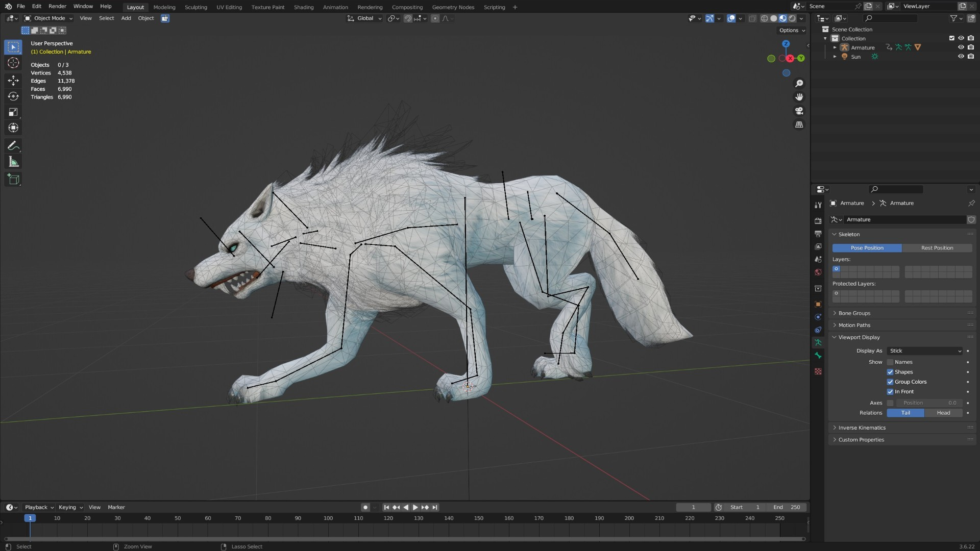Uncheck the In Front checkbox

click(x=890, y=392)
